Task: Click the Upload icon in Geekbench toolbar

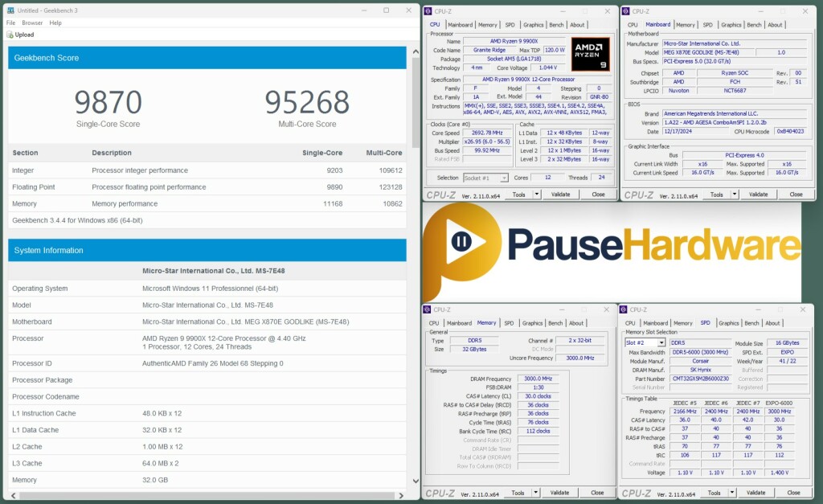Action: click(x=10, y=35)
